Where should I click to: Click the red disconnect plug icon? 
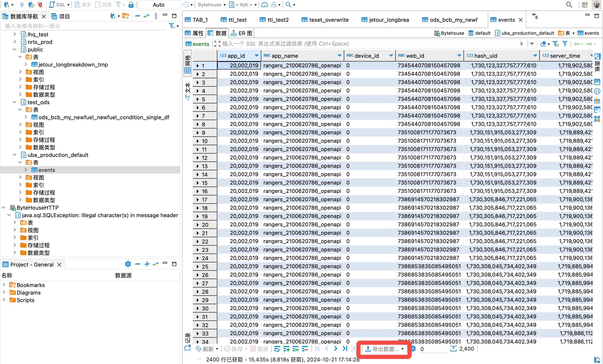[x=40, y=5]
